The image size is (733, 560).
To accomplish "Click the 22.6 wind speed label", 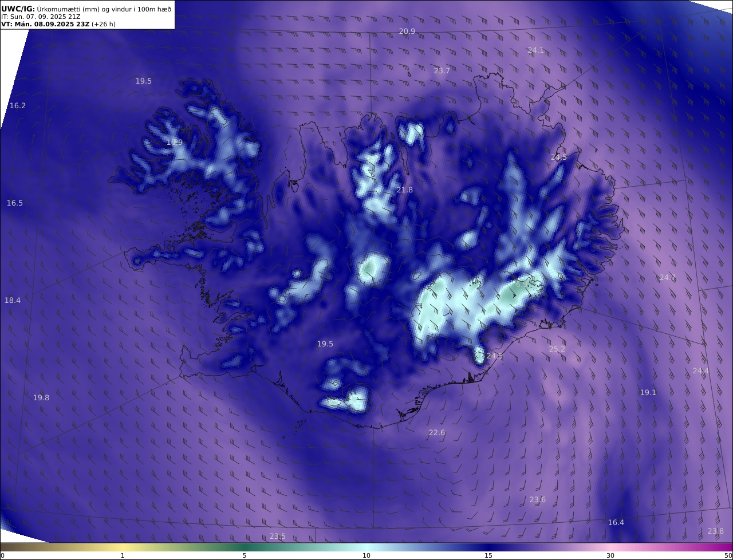I will pyautogui.click(x=437, y=432).
